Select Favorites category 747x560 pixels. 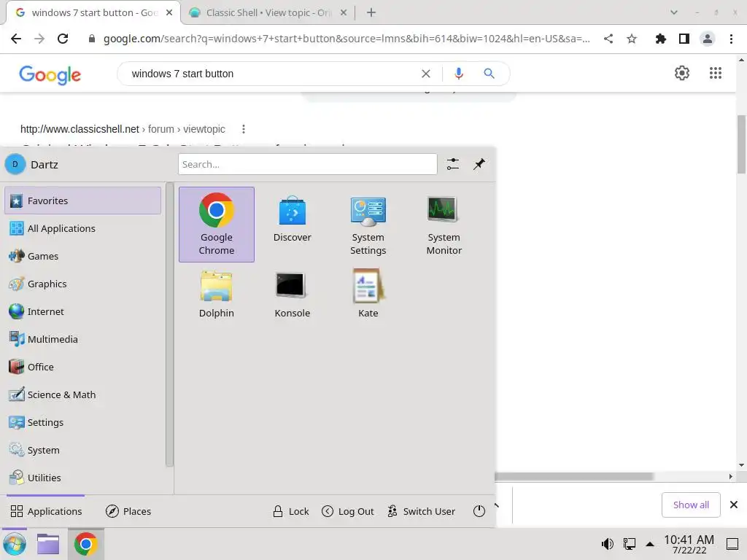pos(83,201)
